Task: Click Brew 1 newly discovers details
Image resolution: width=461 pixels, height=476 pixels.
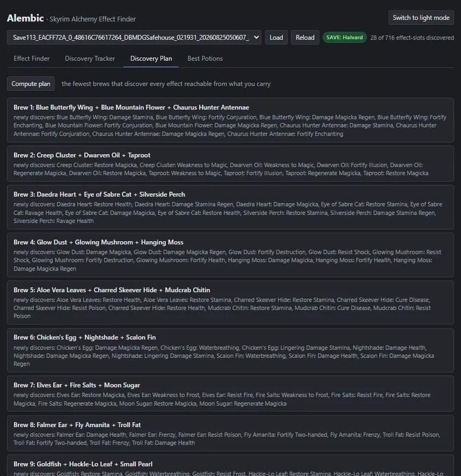Action: [x=230, y=125]
